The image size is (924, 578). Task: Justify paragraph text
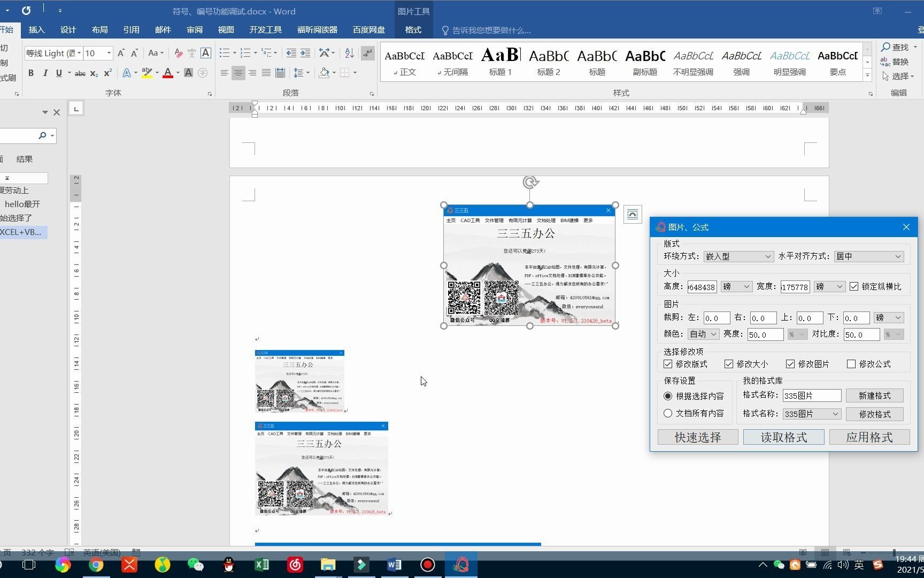[266, 73]
